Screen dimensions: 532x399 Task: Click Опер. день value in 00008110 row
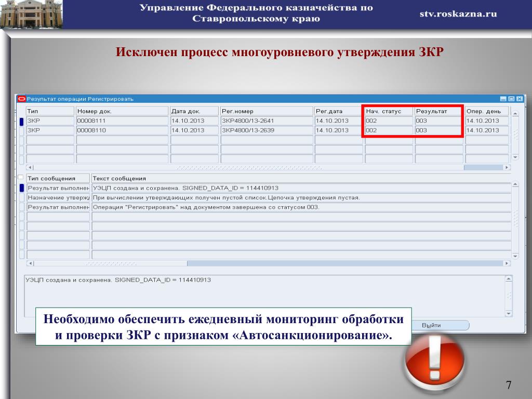(487, 130)
